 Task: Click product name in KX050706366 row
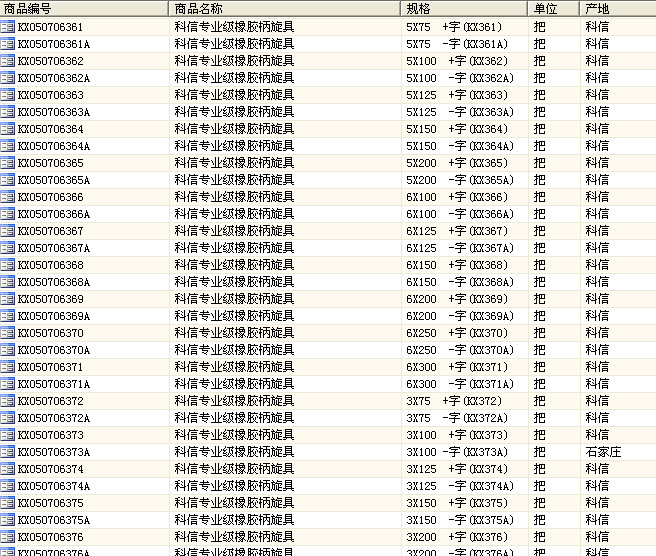pos(234,197)
